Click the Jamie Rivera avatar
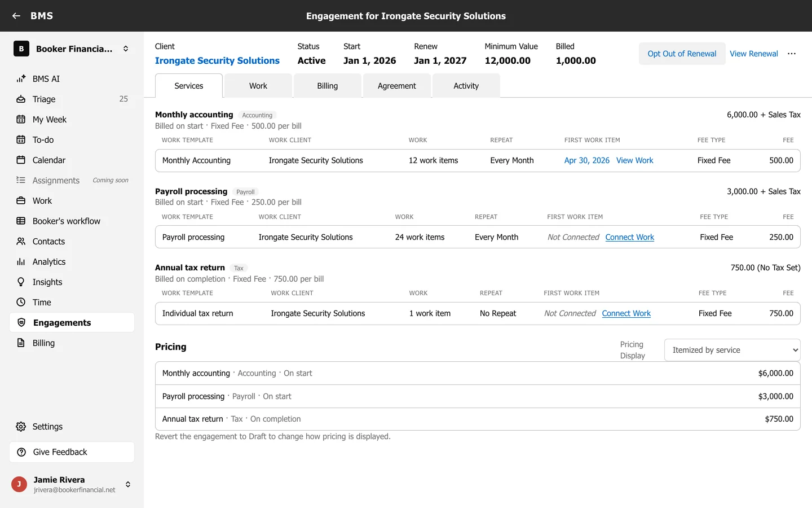Image resolution: width=812 pixels, height=508 pixels. click(x=19, y=484)
